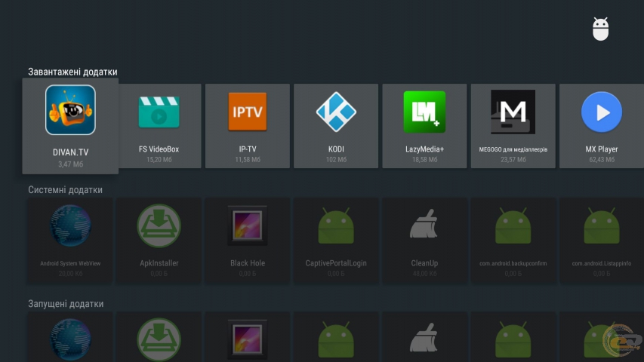Open the DIVAN.TV app tile
Viewport: 644px width, 362px height.
click(x=70, y=125)
